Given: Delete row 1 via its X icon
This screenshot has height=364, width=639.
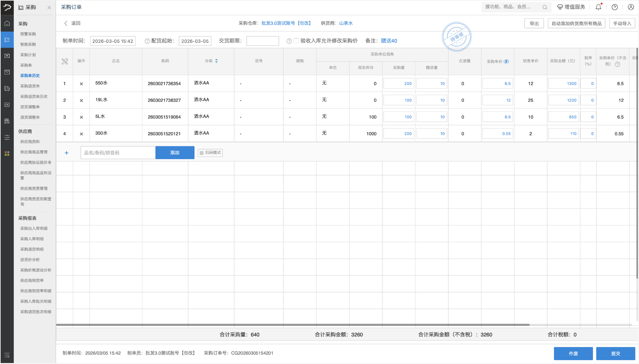Looking at the screenshot, I should click(x=81, y=84).
